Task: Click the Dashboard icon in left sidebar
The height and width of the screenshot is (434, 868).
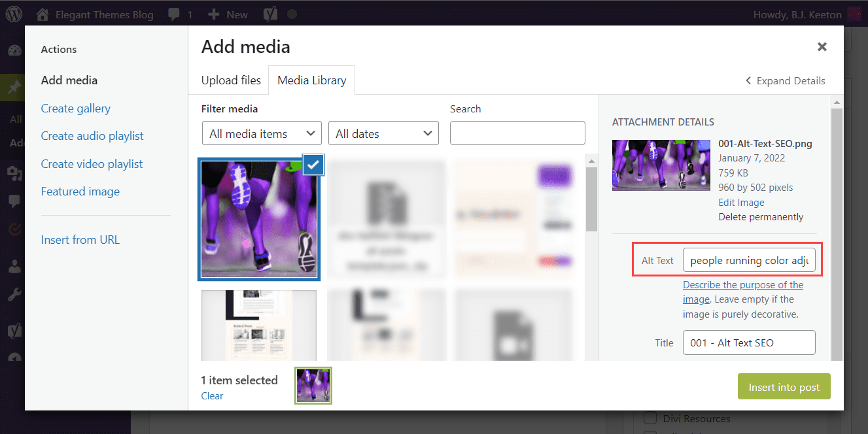Action: [x=13, y=51]
